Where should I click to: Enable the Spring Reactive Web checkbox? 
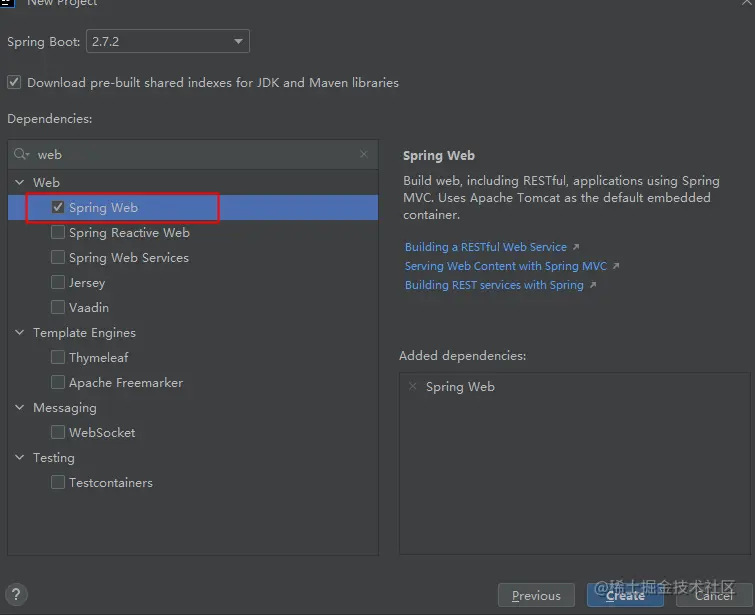pos(58,233)
